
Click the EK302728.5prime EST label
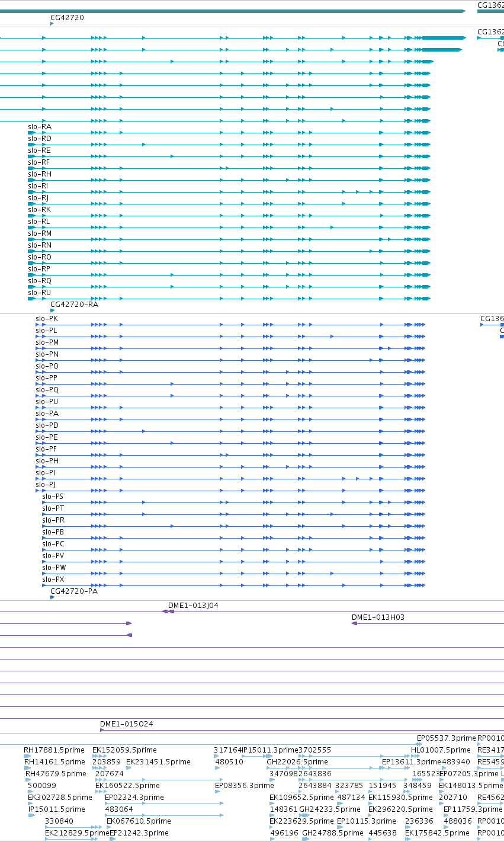point(60,798)
